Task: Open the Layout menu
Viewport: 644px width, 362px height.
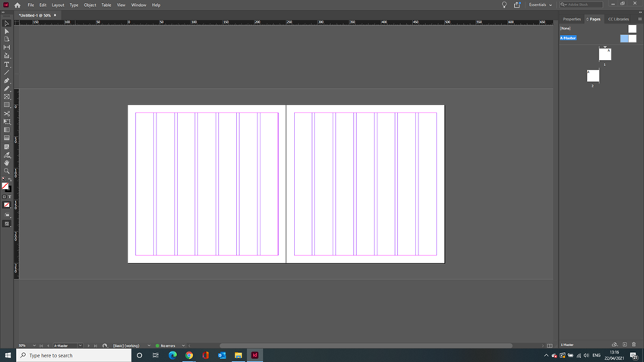Action: click(58, 5)
